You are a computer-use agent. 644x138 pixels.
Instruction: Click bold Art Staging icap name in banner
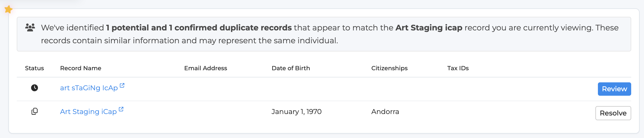click(x=429, y=28)
